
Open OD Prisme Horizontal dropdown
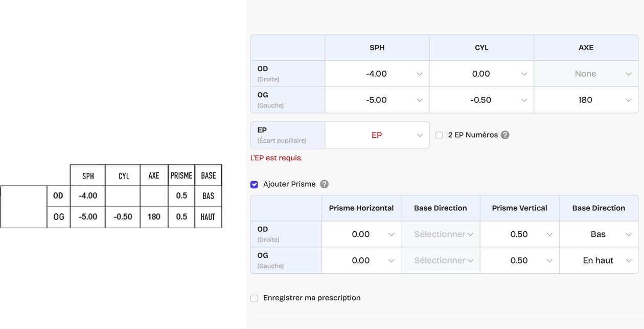[x=361, y=234]
